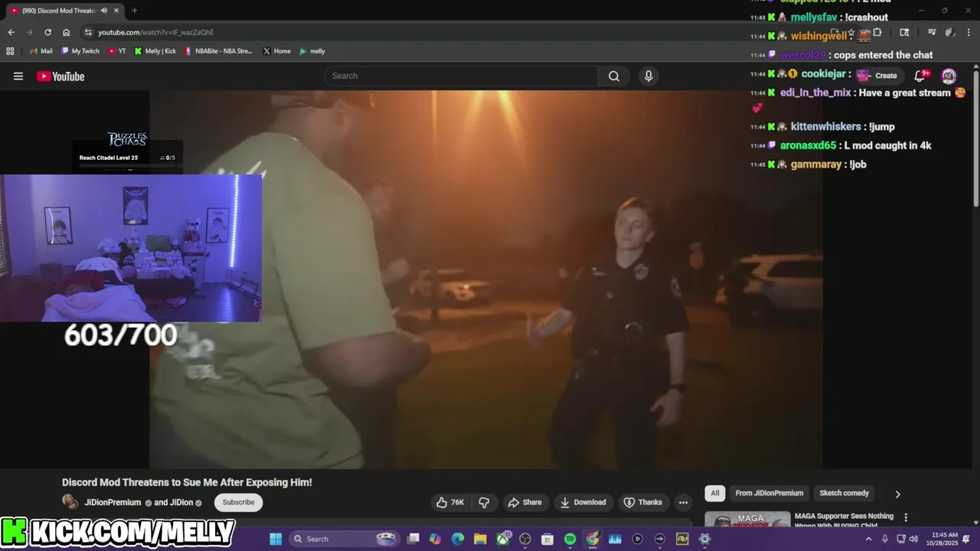This screenshot has width=980, height=551.
Task: Click the YouTube search magnifier button
Action: [614, 76]
